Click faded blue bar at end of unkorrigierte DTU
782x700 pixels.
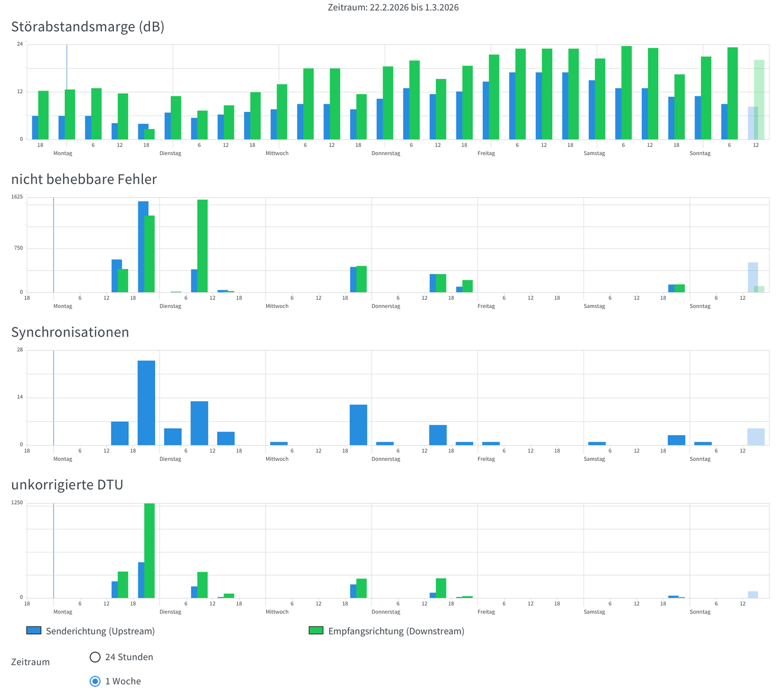753,594
